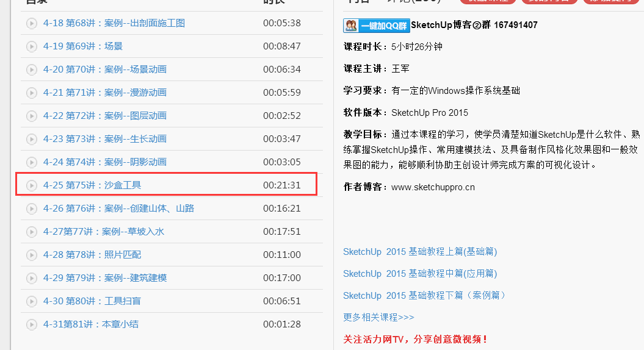644x350 pixels.
Task: Start 4-23 生长动画 with its play icon
Action: point(32,139)
